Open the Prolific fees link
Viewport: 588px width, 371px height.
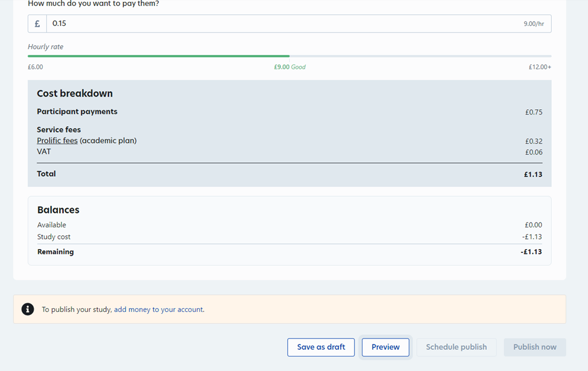(x=57, y=141)
